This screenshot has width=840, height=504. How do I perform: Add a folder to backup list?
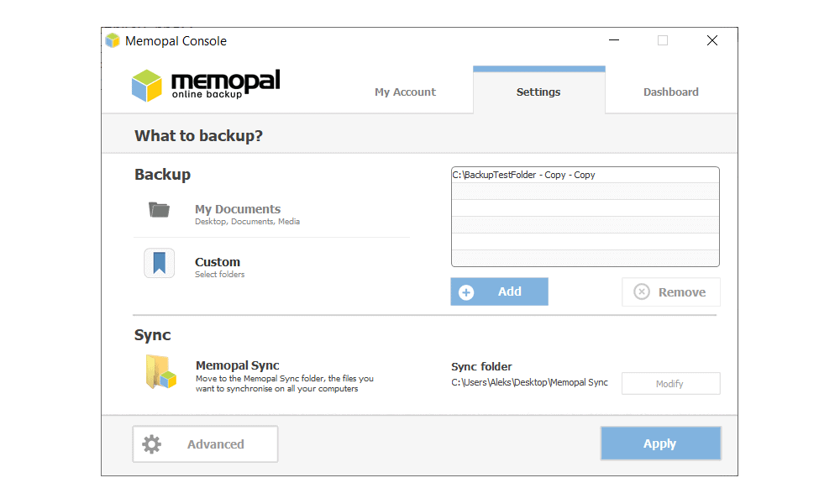click(499, 291)
